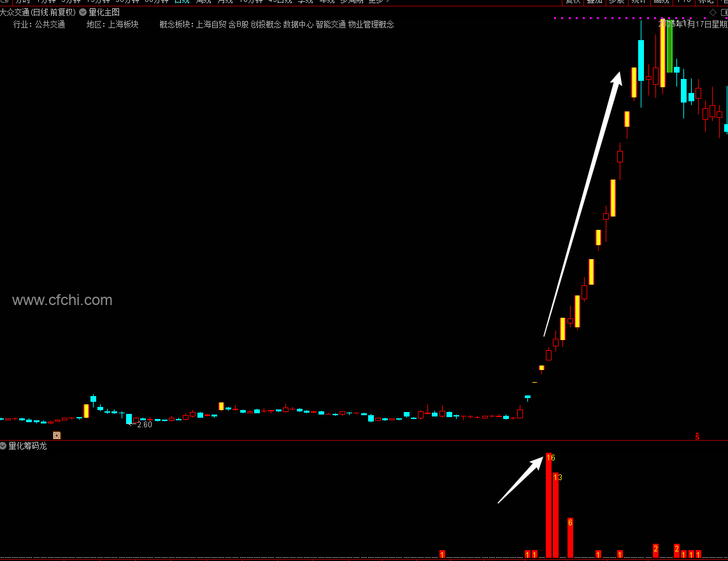This screenshot has height=561, width=728.
Task: Click the red S marker under the chart
Action: click(x=697, y=436)
